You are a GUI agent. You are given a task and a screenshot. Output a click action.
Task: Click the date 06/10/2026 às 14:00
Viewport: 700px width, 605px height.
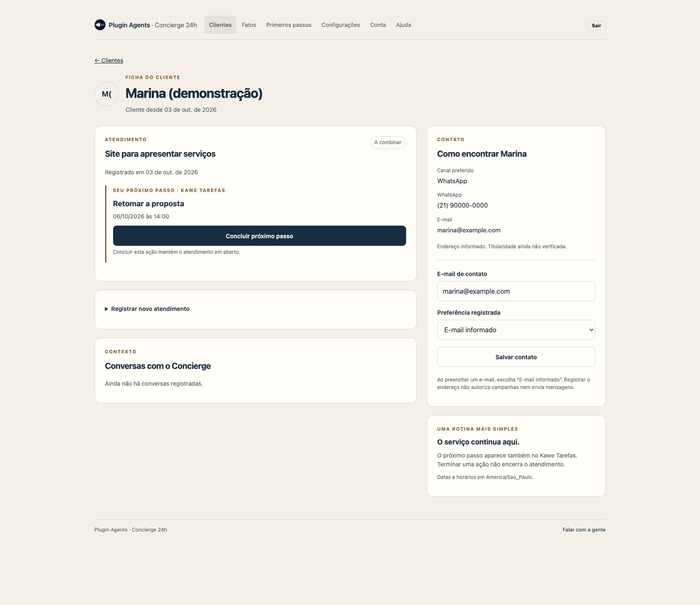[x=141, y=216]
